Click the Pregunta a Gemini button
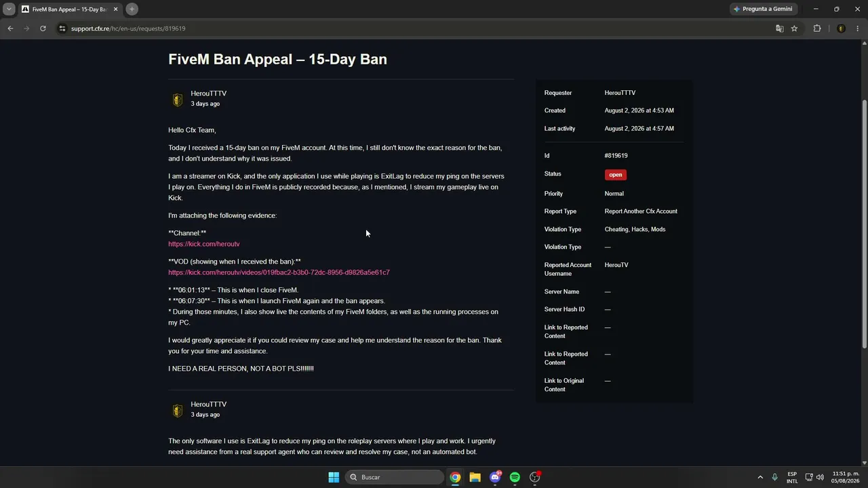This screenshot has width=868, height=488. point(763,9)
